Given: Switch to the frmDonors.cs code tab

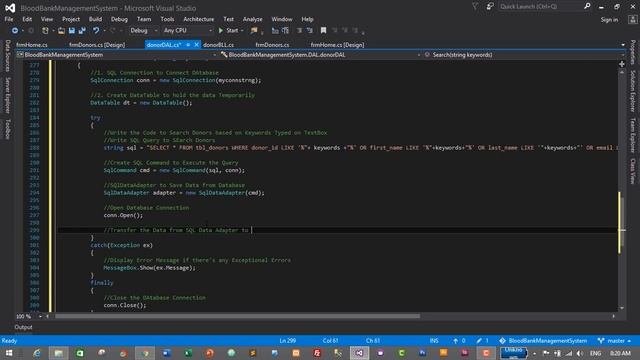Looking at the screenshot, I should point(272,45).
